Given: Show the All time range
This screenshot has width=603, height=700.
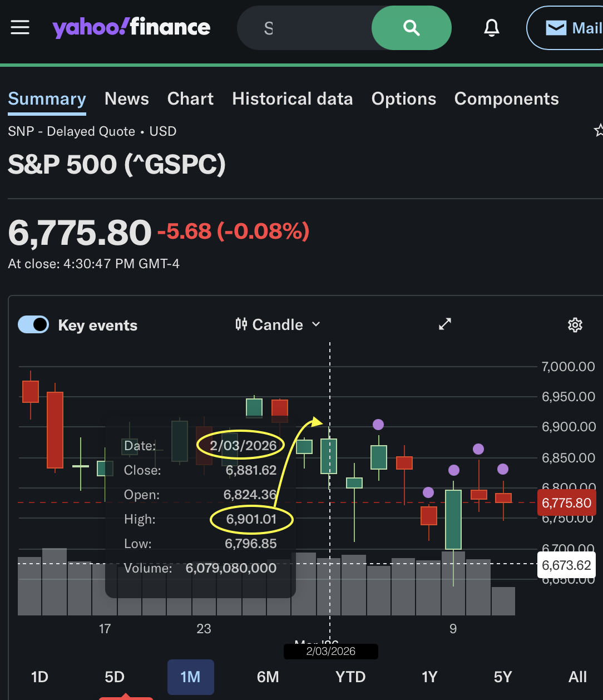Looking at the screenshot, I should [577, 677].
